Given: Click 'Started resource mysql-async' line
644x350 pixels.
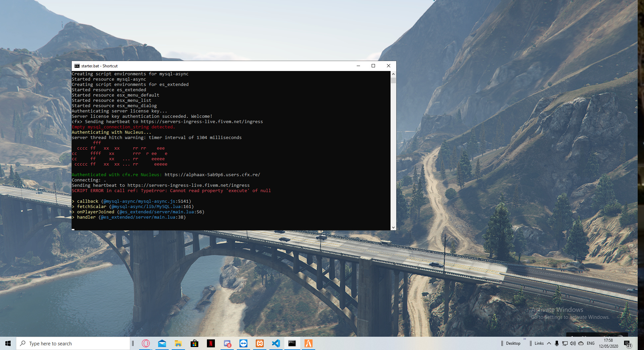Looking at the screenshot, I should 109,79.
